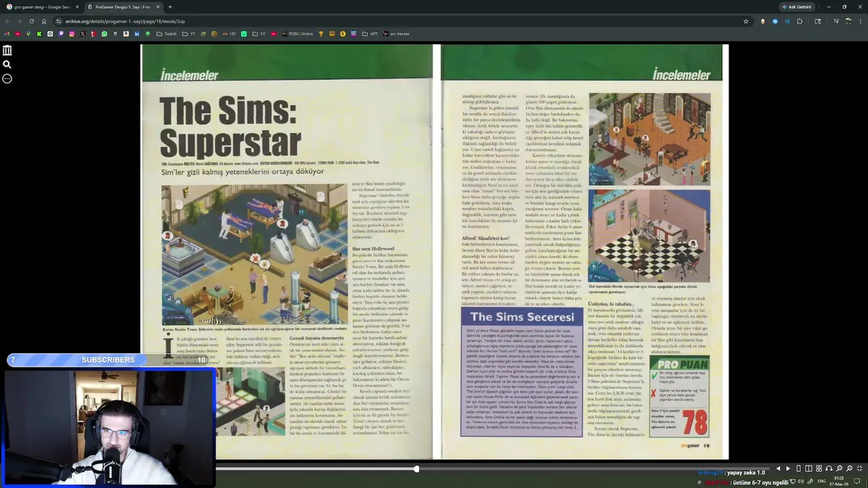The height and width of the screenshot is (488, 868).
Task: Open a new browser tab
Action: pyautogui.click(x=170, y=7)
